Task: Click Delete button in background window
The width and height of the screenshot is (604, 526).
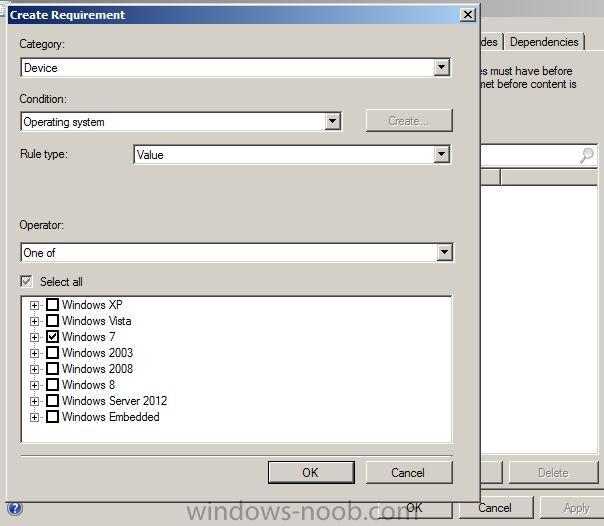Action: coord(553,472)
